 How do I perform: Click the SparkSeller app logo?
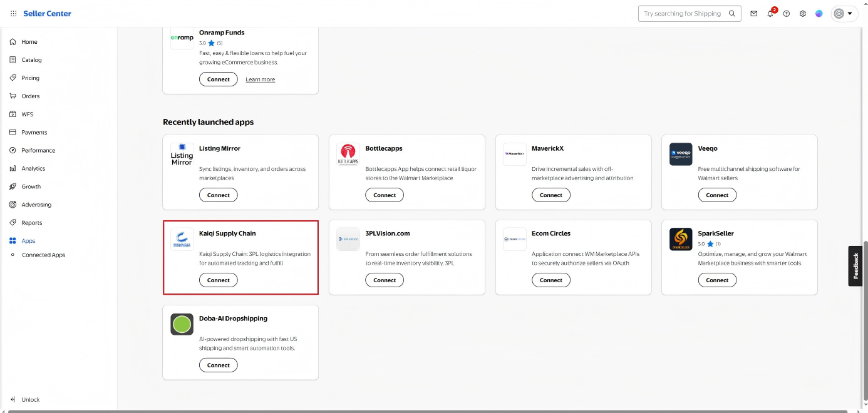coord(681,239)
